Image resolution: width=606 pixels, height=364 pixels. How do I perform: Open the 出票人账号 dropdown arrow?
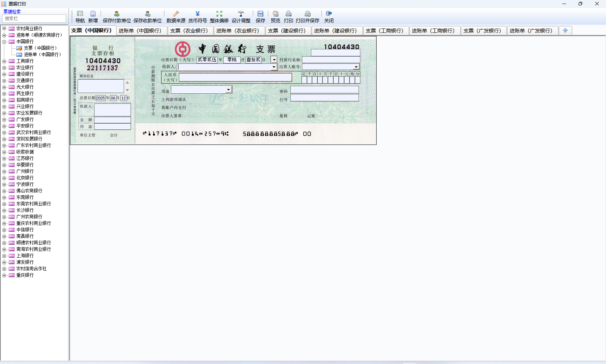coord(356,67)
